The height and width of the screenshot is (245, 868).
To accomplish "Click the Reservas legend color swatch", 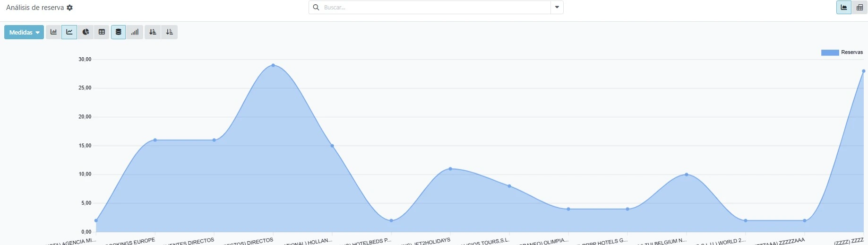I will 830,52.
